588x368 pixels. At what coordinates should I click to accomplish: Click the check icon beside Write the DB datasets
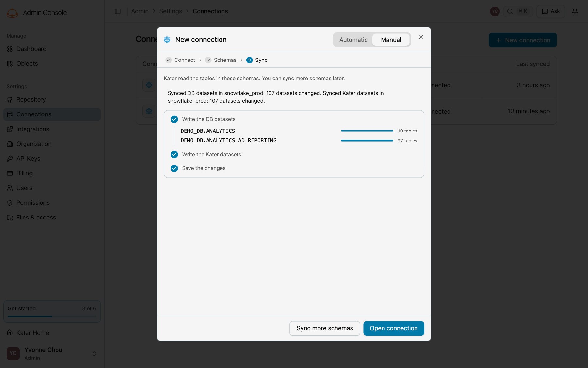174,119
